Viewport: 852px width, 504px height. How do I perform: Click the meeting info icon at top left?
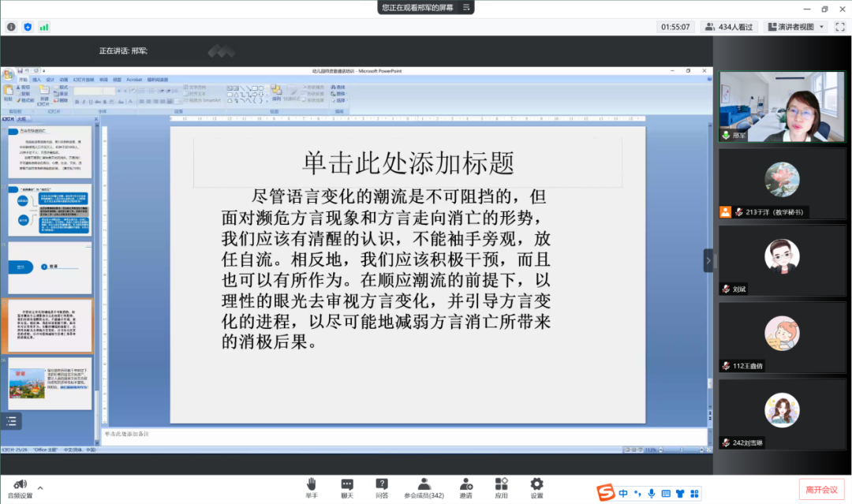coord(11,27)
